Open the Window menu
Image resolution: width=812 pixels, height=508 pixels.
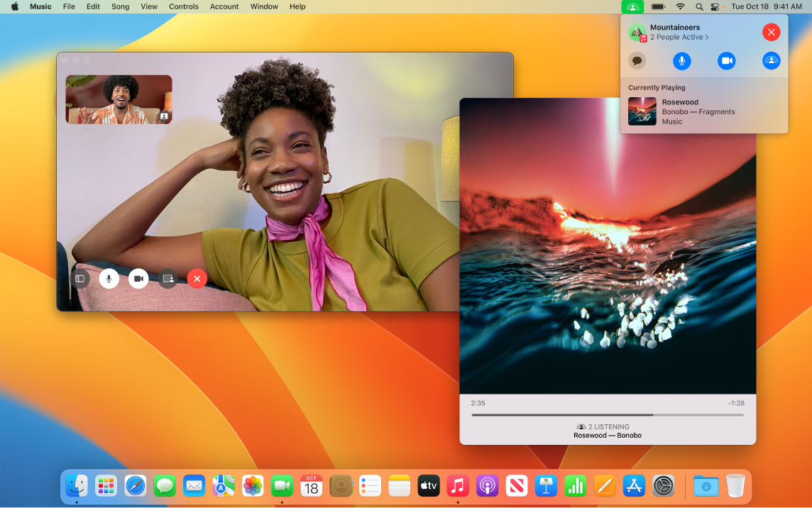(x=263, y=6)
